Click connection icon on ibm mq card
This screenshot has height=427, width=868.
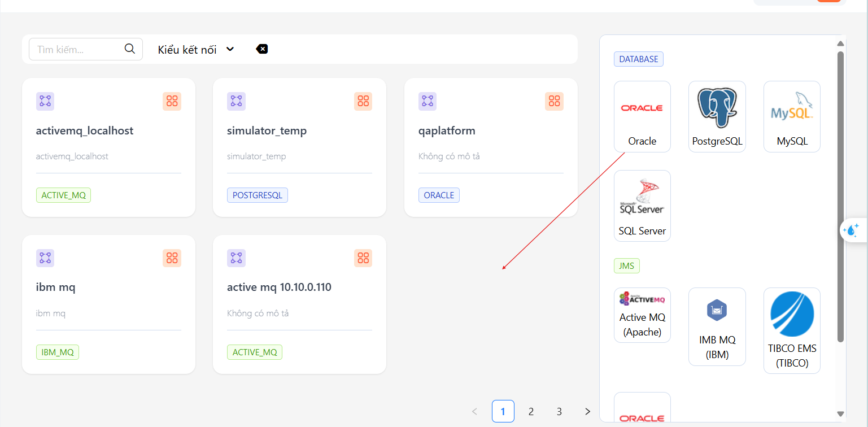tap(45, 258)
